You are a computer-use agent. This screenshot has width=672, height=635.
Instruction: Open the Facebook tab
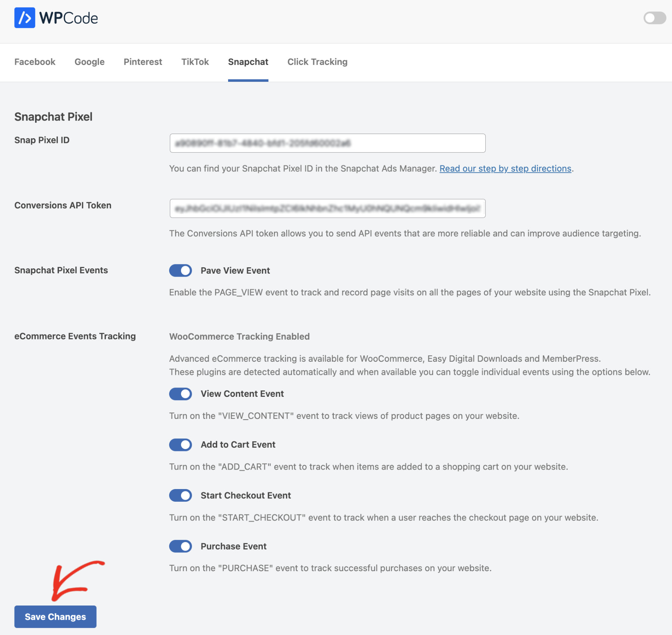pos(35,62)
